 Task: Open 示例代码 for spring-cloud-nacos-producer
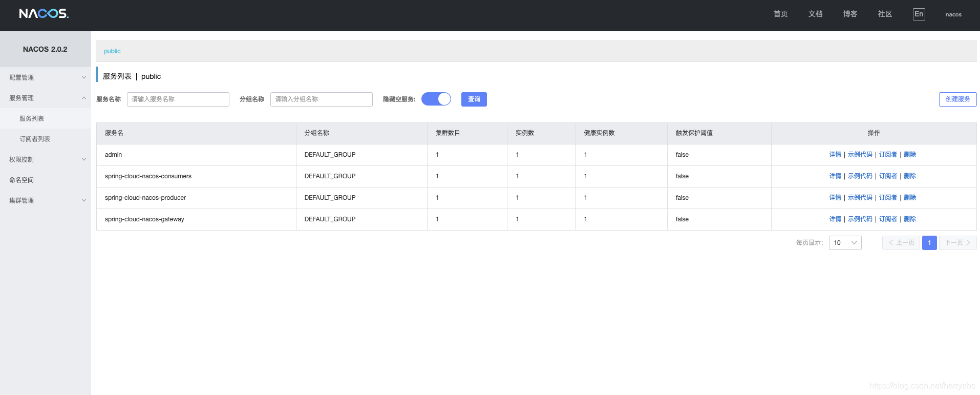pyautogui.click(x=860, y=198)
